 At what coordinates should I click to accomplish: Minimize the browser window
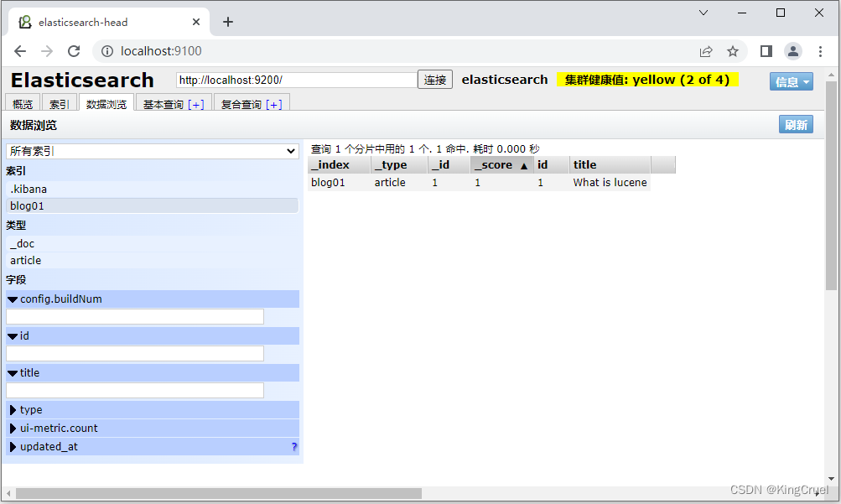742,13
